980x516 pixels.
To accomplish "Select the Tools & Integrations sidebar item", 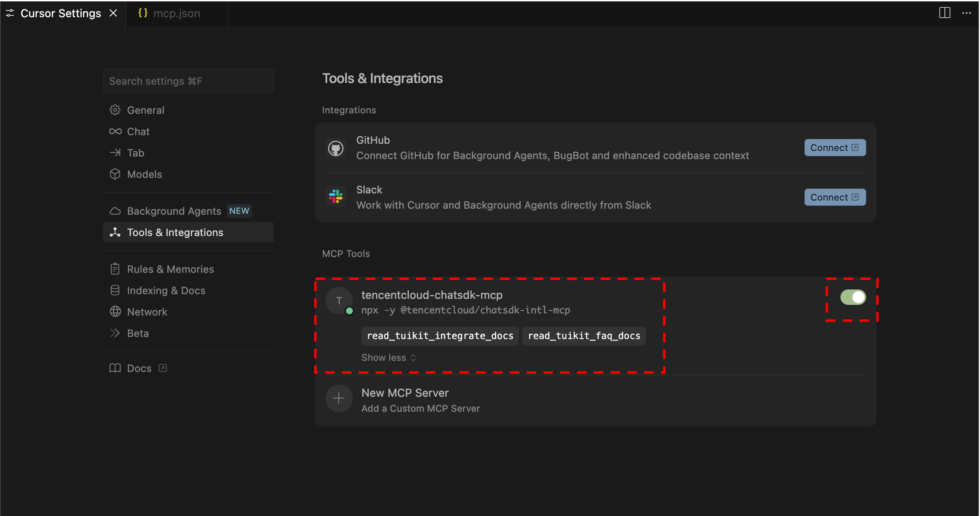I will [x=188, y=232].
